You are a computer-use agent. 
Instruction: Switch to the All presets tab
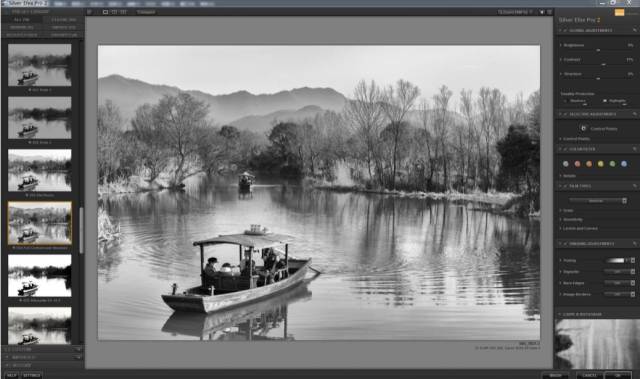pyautogui.click(x=22, y=20)
